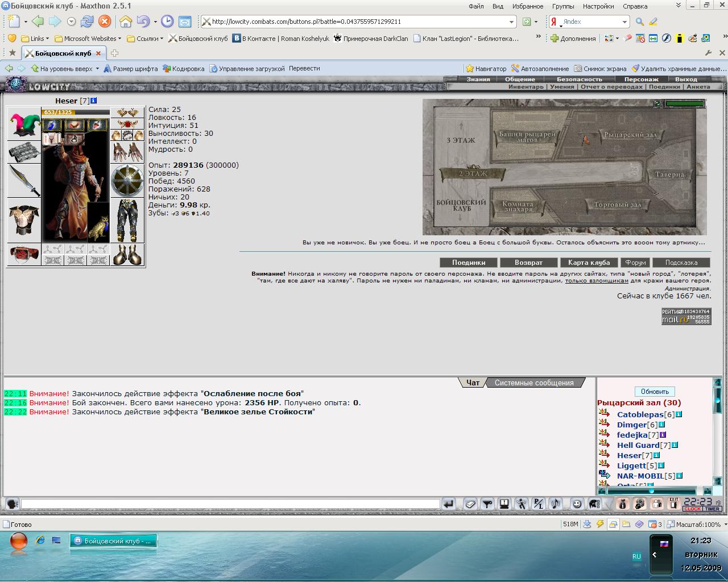Open Internet Explorer from quick launch
The width and height of the screenshot is (728, 582).
40,540
